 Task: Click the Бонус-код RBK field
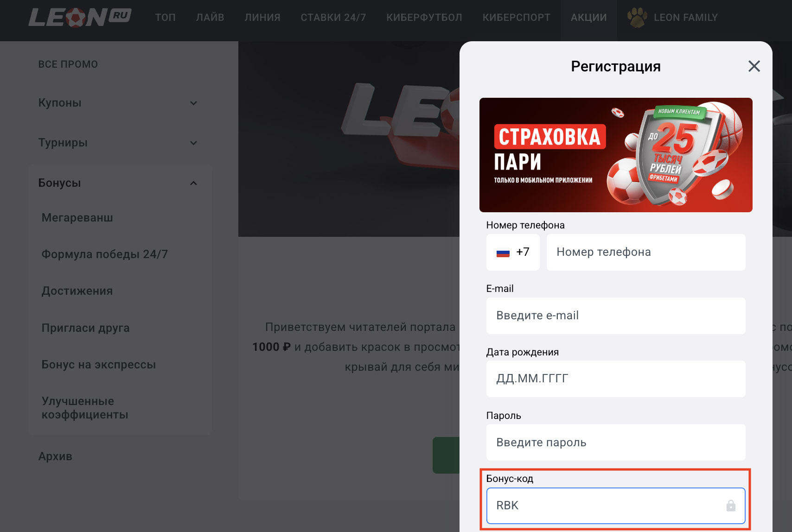[616, 506]
